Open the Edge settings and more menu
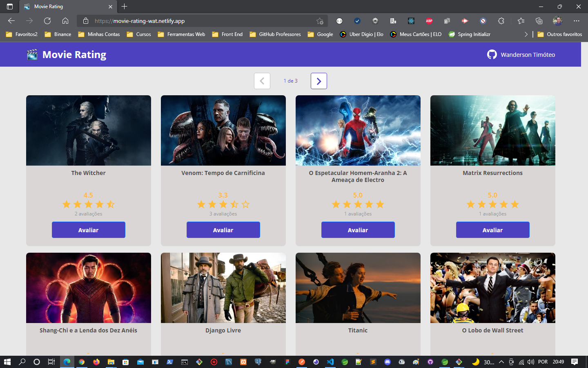The height and width of the screenshot is (368, 588). 577,21
